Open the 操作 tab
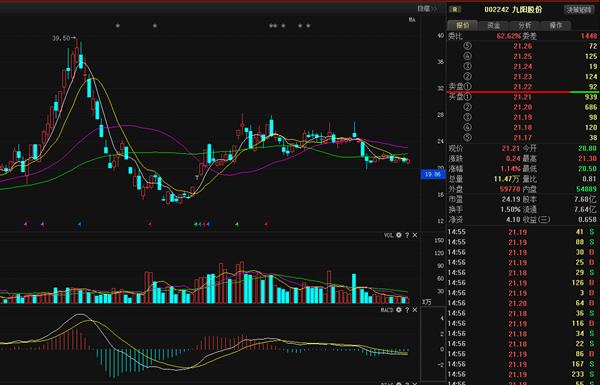The image size is (600, 385). [556, 25]
